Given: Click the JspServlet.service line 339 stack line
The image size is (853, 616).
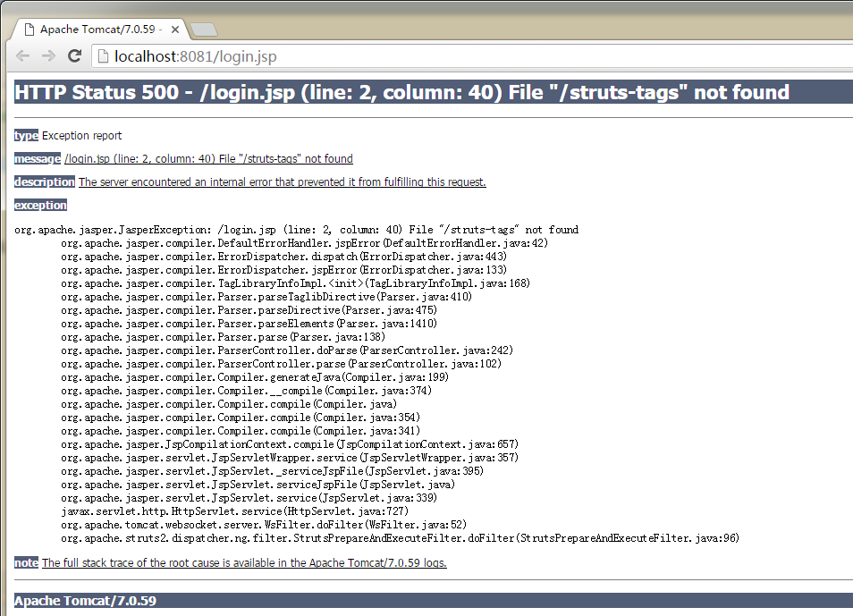Looking at the screenshot, I should tap(249, 498).
